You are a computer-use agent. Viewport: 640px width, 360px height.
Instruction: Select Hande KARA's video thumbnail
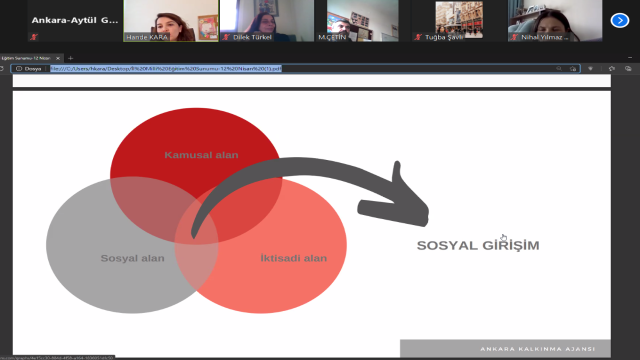171,20
